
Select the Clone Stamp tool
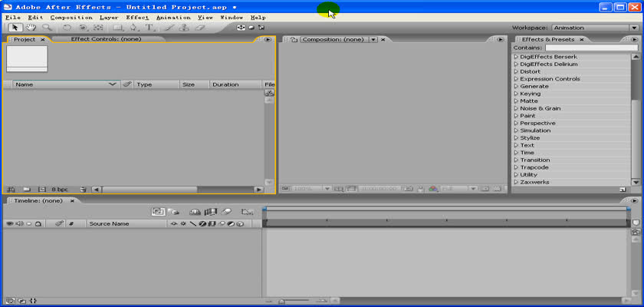point(184,28)
